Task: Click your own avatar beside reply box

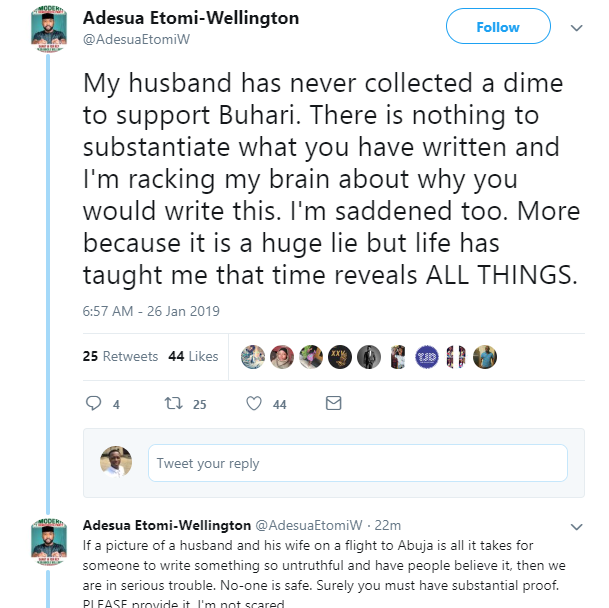Action: tap(116, 462)
